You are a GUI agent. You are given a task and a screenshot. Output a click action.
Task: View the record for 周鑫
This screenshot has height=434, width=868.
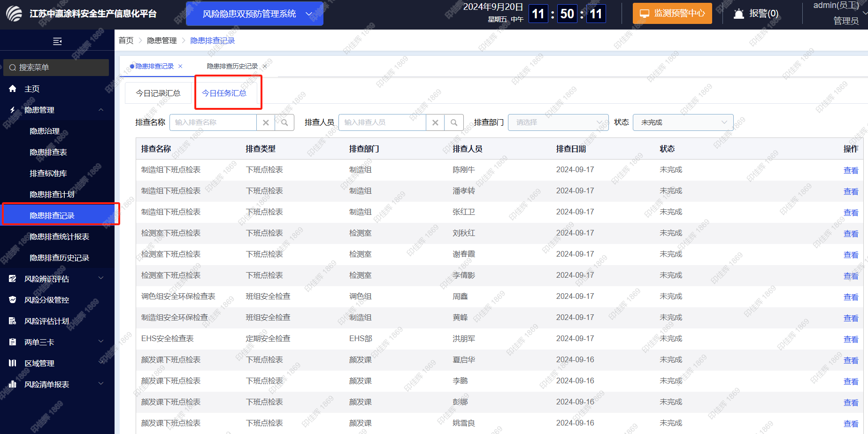[851, 297]
